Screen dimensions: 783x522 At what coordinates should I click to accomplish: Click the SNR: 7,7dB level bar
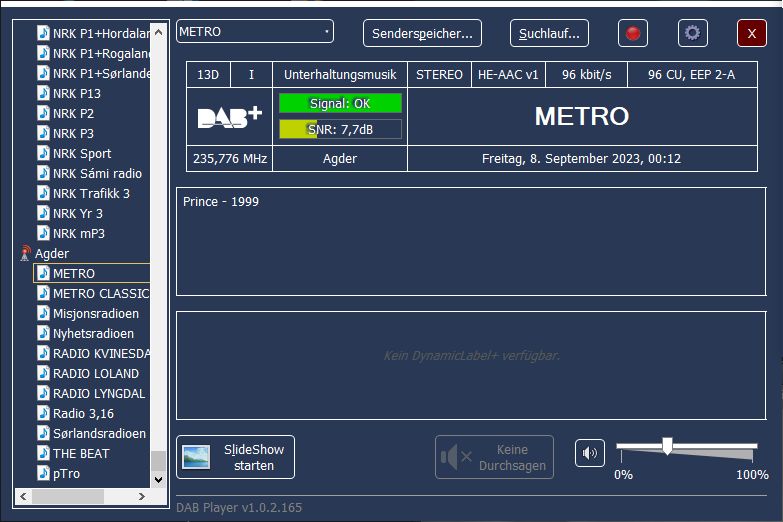pyautogui.click(x=340, y=129)
